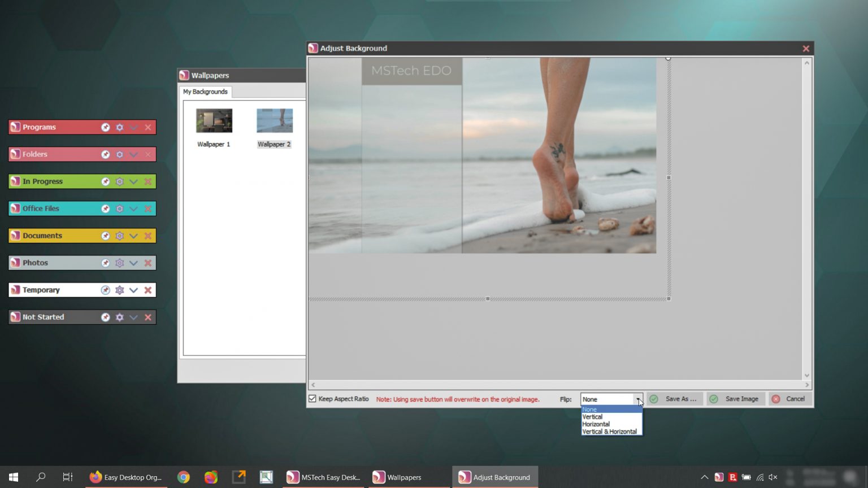
Task: Open the Flip combo box arrow
Action: (638, 399)
